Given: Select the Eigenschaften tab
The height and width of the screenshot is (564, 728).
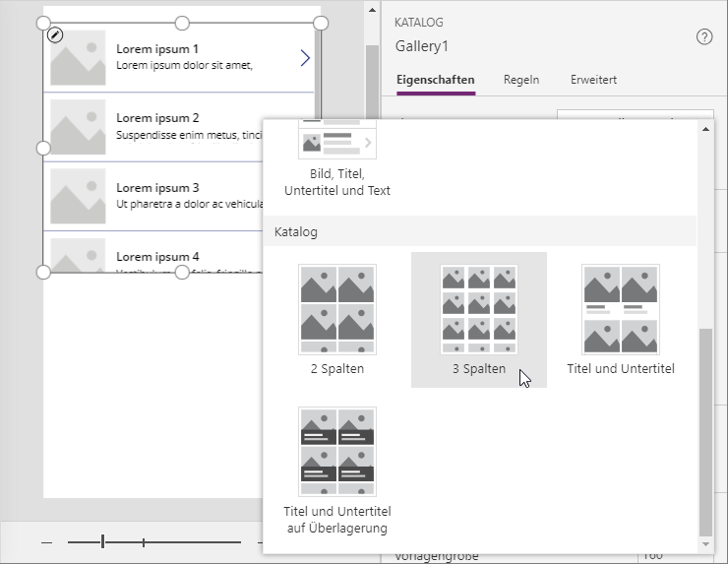Looking at the screenshot, I should pos(435,80).
